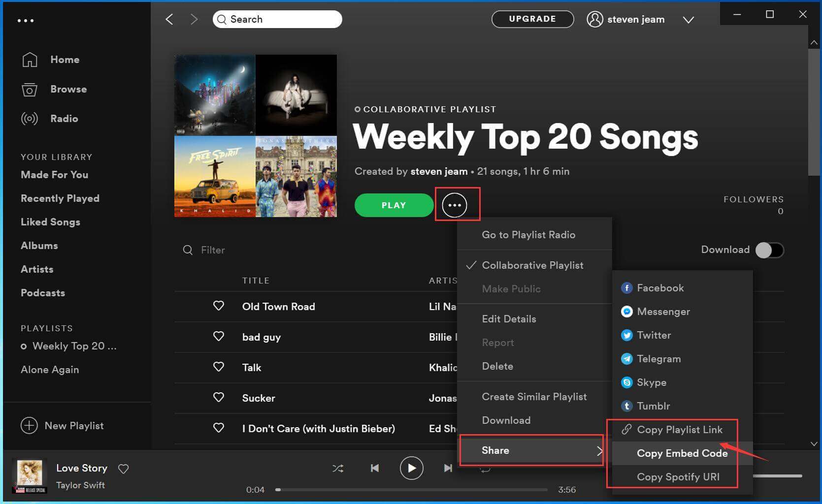Like Old Town Road with its heart

point(219,306)
